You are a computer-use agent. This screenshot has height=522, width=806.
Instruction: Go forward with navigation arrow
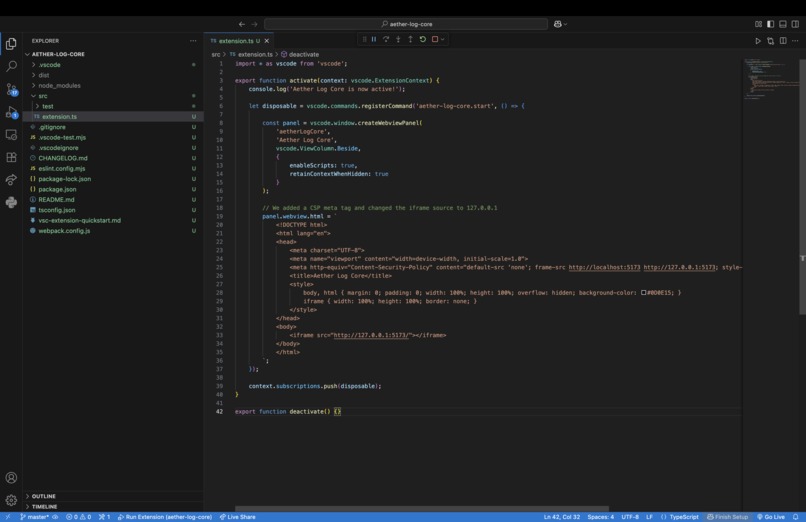point(254,24)
